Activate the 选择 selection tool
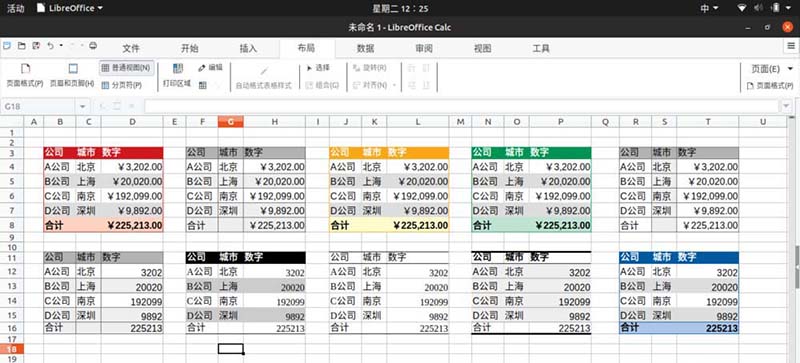Screen dimensions: 800x363 click(x=318, y=67)
